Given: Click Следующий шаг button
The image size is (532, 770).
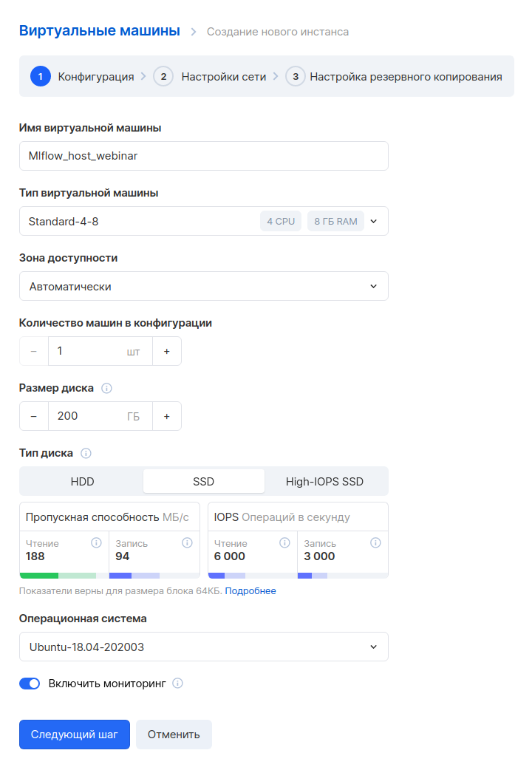Looking at the screenshot, I should (75, 735).
